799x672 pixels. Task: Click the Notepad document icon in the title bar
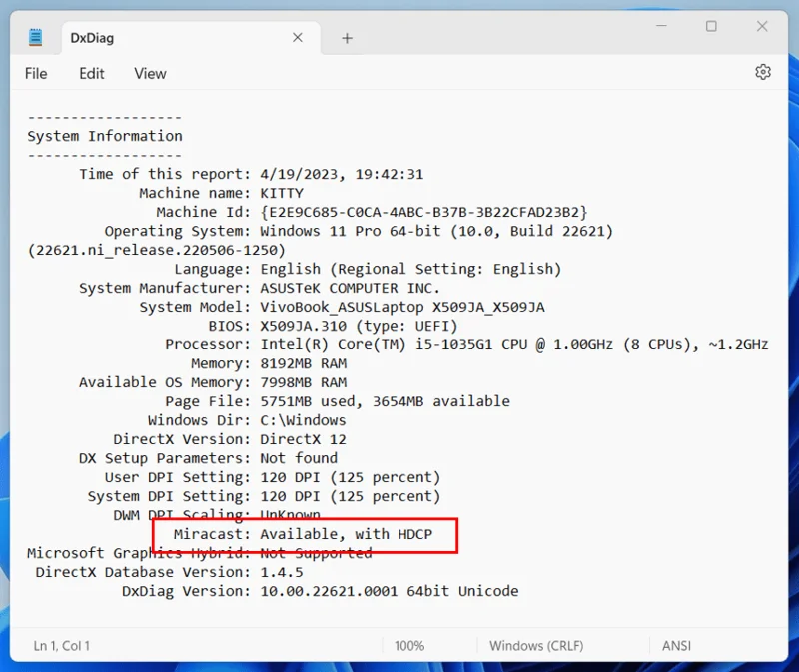(37, 36)
